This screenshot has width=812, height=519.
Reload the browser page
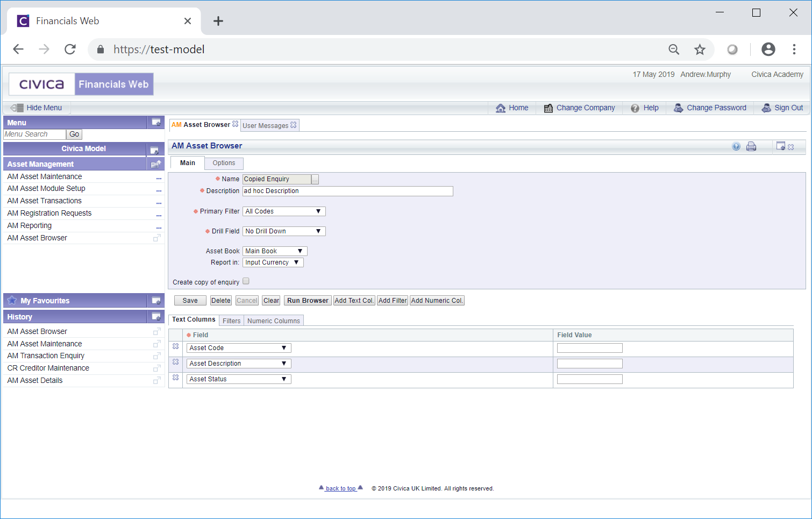70,49
